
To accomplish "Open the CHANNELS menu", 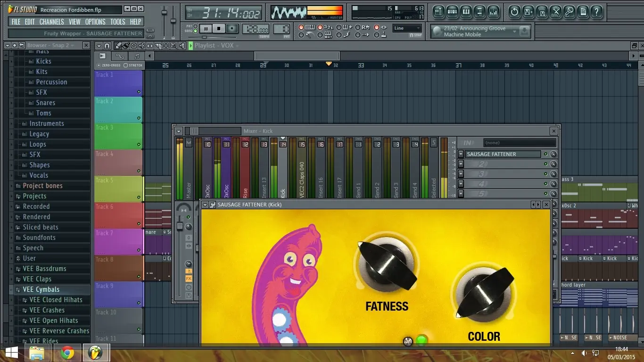I will tap(52, 22).
